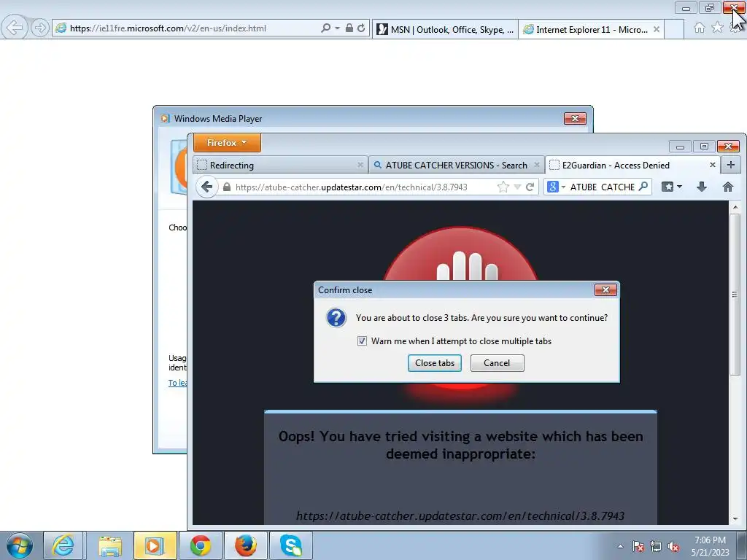747x560 pixels.
Task: Open IE address bar autocomplete dropdown arrow
Action: coord(337,28)
